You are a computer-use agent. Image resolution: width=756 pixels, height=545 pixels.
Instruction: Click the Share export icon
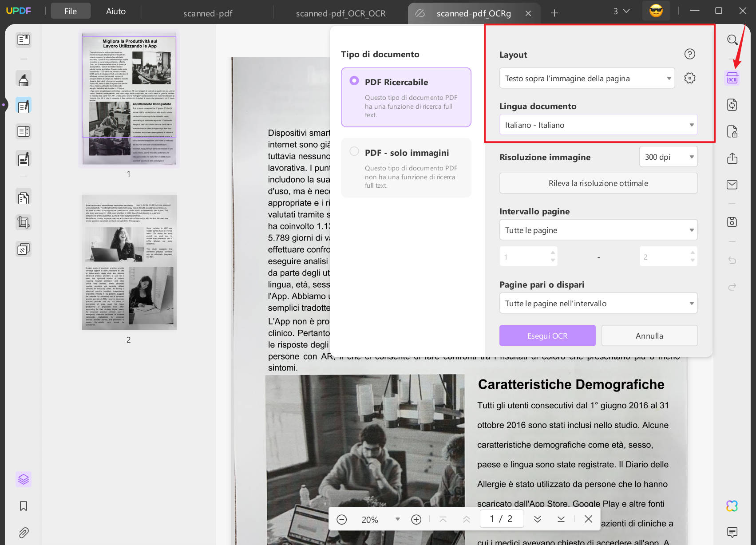pos(733,158)
